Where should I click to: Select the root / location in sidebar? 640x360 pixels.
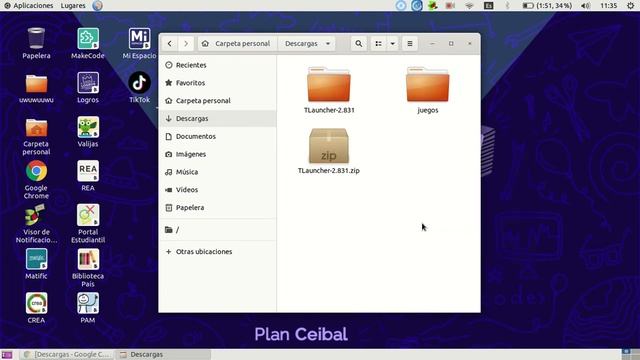(x=218, y=230)
